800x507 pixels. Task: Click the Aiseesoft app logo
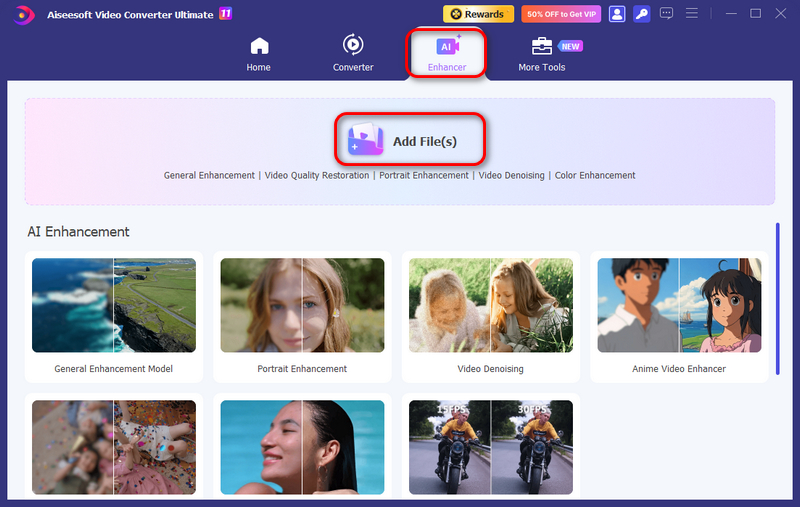(23, 15)
